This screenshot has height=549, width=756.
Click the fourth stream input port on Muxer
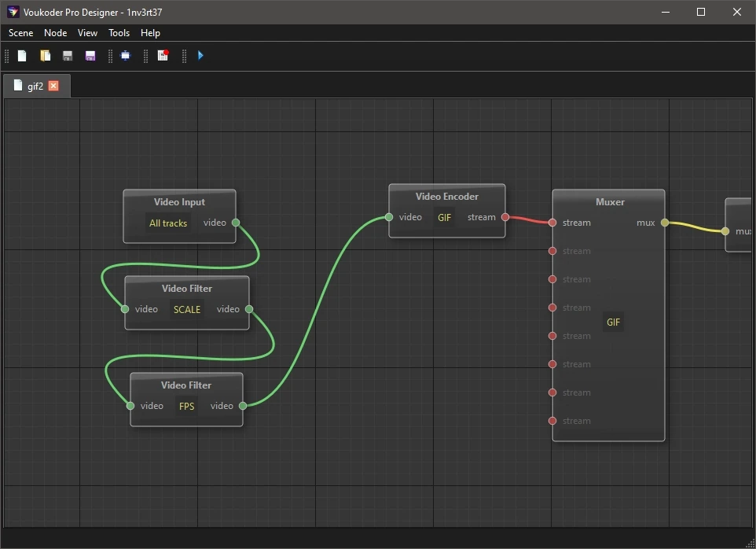[x=552, y=308]
